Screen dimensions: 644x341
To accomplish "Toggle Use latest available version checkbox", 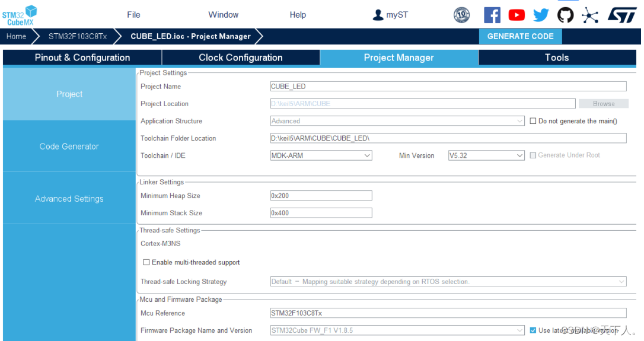I will pyautogui.click(x=533, y=330).
